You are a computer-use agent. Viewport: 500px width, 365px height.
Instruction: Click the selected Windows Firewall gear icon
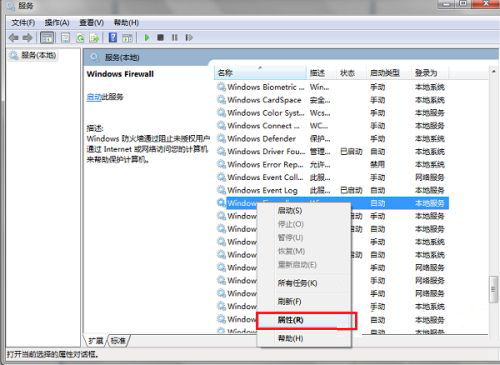tap(221, 203)
